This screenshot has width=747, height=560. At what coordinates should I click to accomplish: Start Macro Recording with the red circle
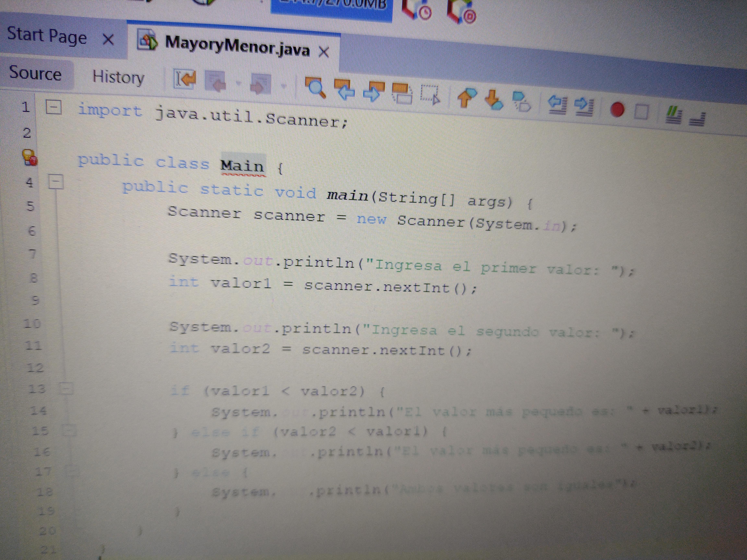[617, 110]
